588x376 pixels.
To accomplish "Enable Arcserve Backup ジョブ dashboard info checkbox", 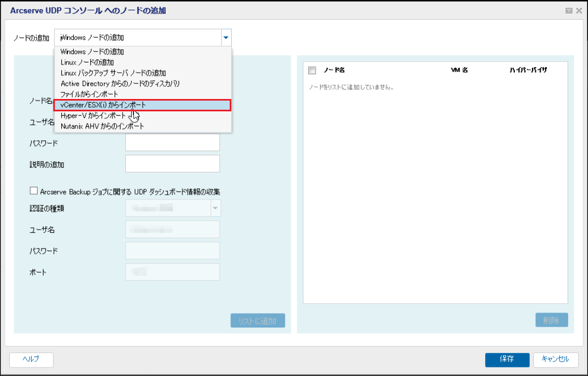I will [x=34, y=191].
